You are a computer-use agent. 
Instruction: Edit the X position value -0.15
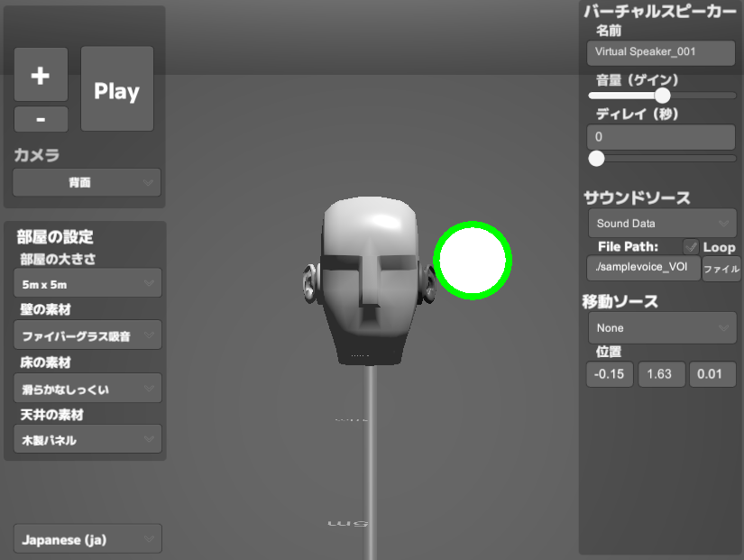[609, 374]
